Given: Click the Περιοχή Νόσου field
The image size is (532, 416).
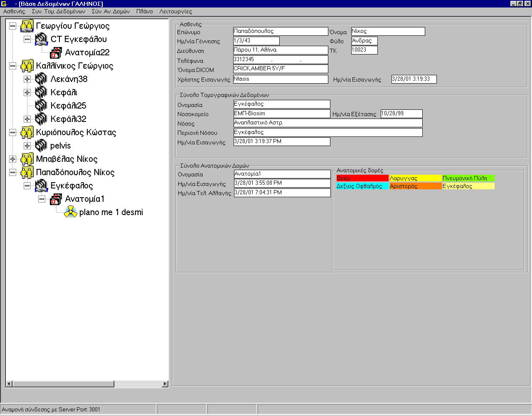Looking at the screenshot, I should 328,132.
